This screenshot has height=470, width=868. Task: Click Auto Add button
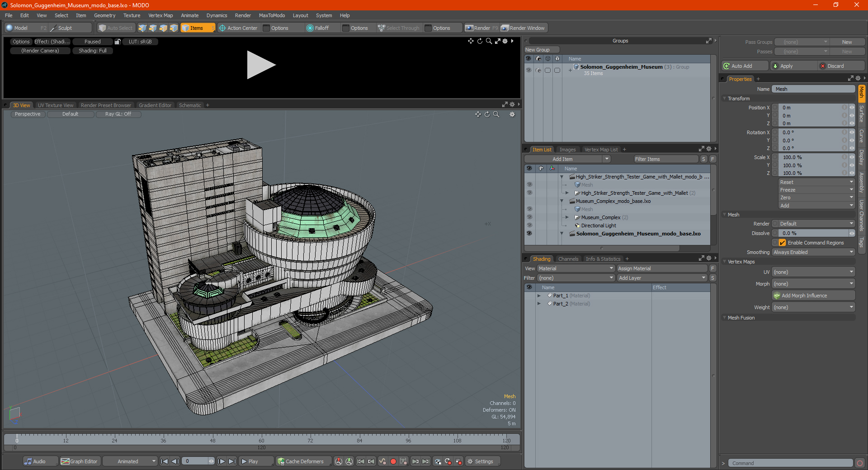click(745, 66)
